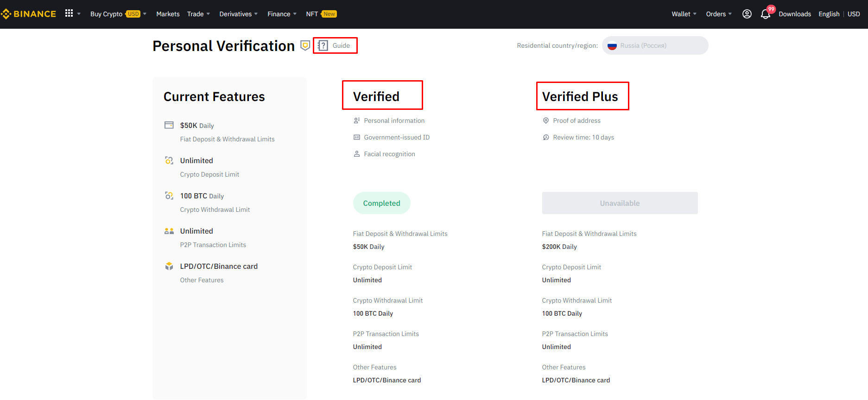Click the Facial recognition person icon
The width and height of the screenshot is (868, 400).
tap(357, 154)
